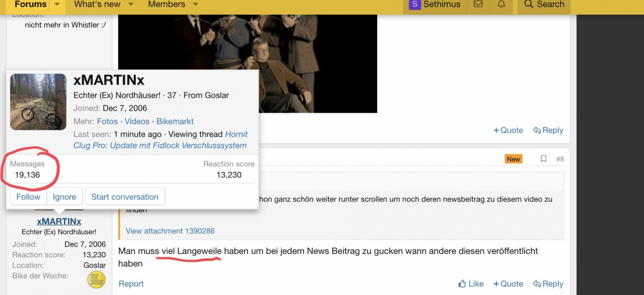The height and width of the screenshot is (295, 644).
Task: Expand the Forums dropdown arrow
Action: 57,4
